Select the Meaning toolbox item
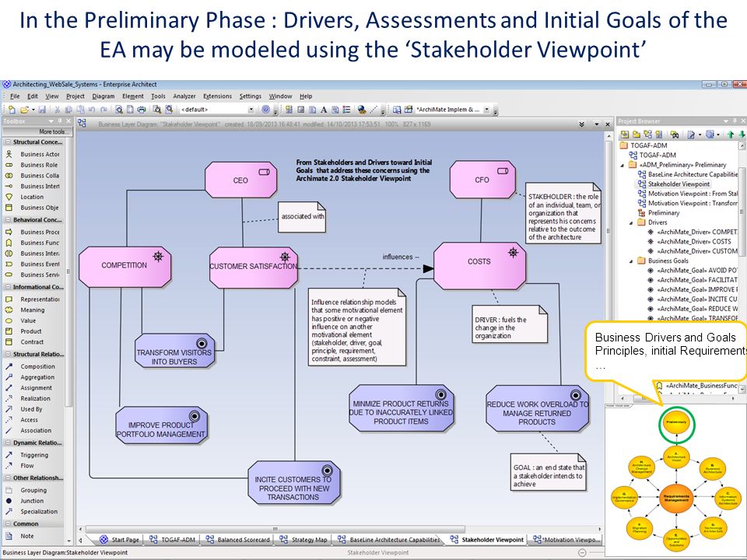Screen dimensions: 747x560 coord(33,310)
